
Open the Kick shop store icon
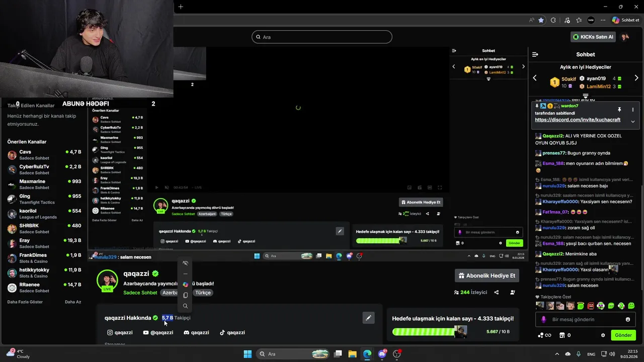coord(561,335)
